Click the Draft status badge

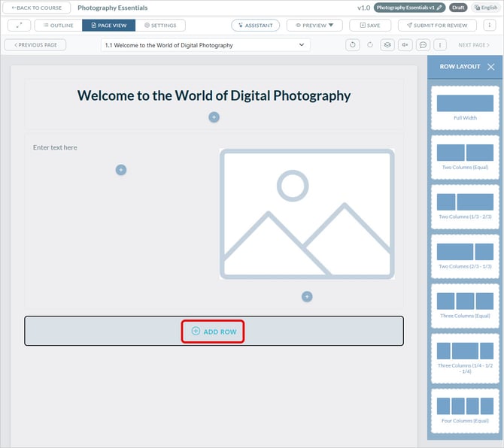point(458,8)
